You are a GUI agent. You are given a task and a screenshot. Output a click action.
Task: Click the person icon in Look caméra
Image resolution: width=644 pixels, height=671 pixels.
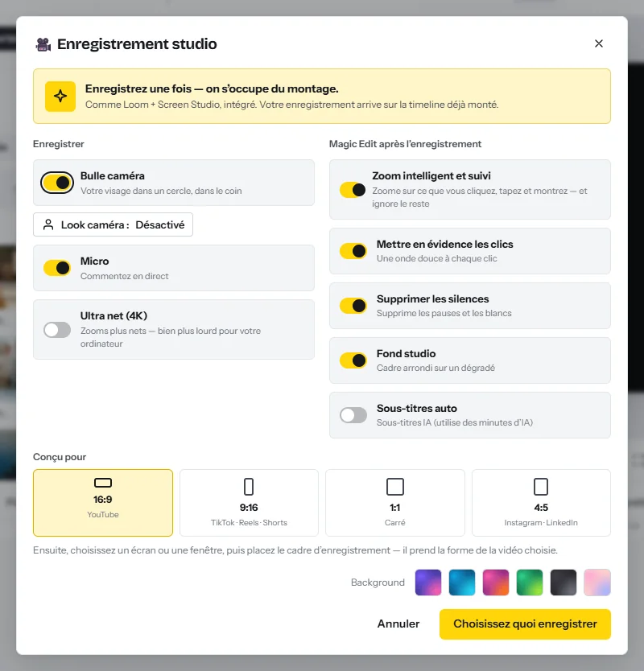pos(48,224)
